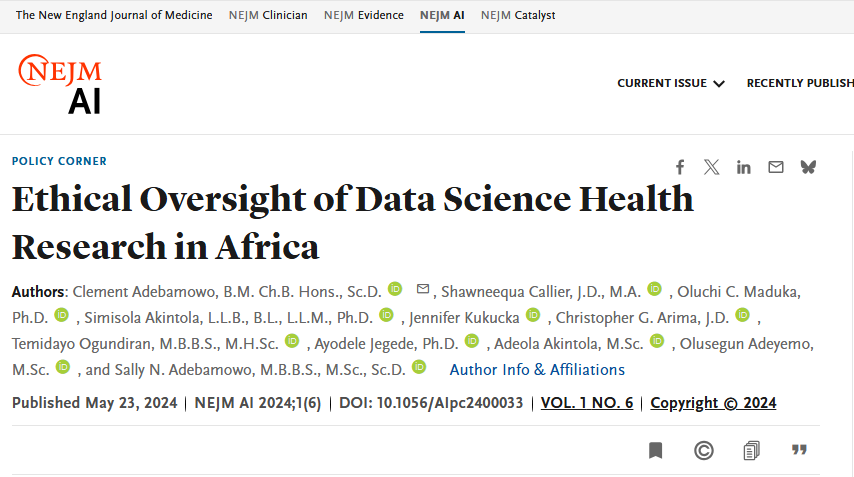The image size is (854, 477).
Task: Open Clement Adebamowo's ORCID icon
Action: [x=395, y=289]
